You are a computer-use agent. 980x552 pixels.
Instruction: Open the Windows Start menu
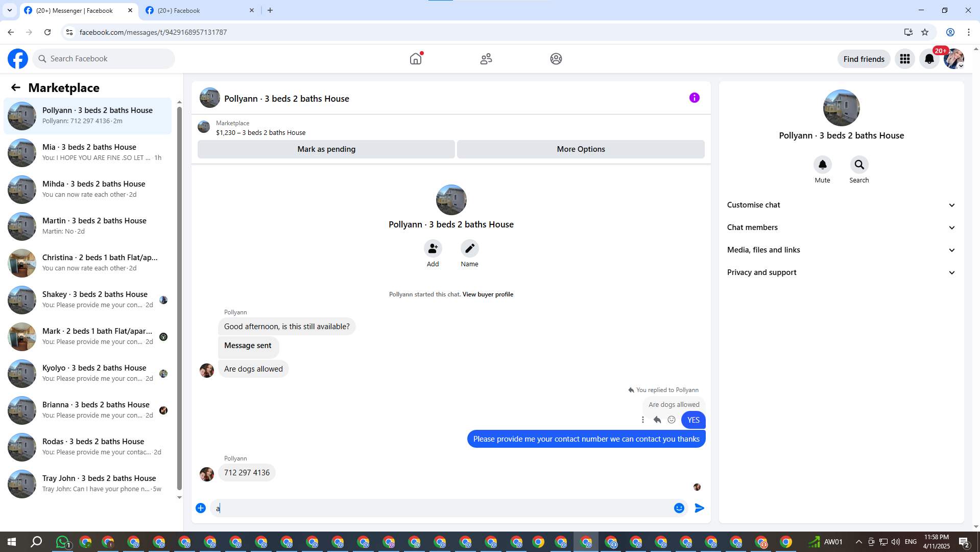point(12,542)
